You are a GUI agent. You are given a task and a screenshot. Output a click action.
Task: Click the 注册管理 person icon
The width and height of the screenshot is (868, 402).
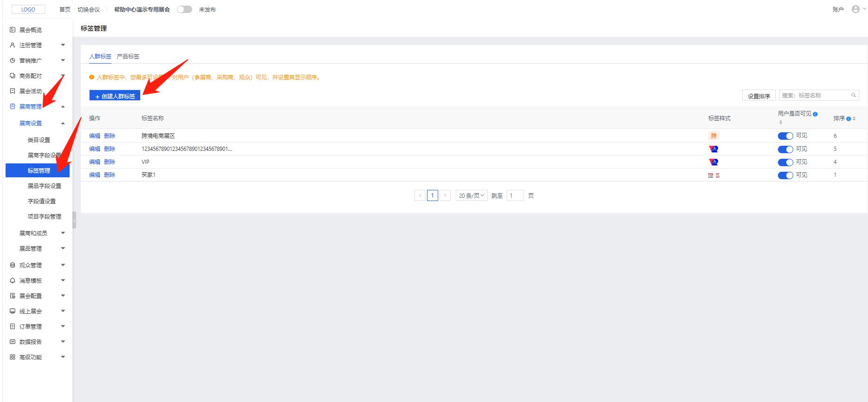(x=13, y=45)
